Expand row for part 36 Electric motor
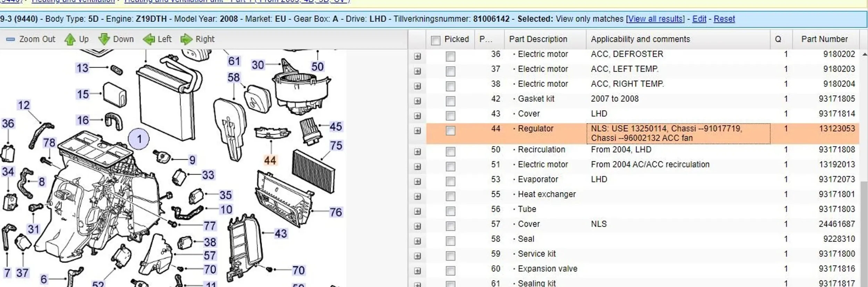 417,56
